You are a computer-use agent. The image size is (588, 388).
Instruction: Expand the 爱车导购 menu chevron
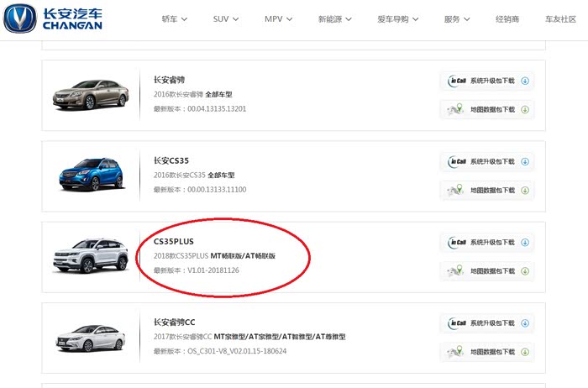(416, 19)
